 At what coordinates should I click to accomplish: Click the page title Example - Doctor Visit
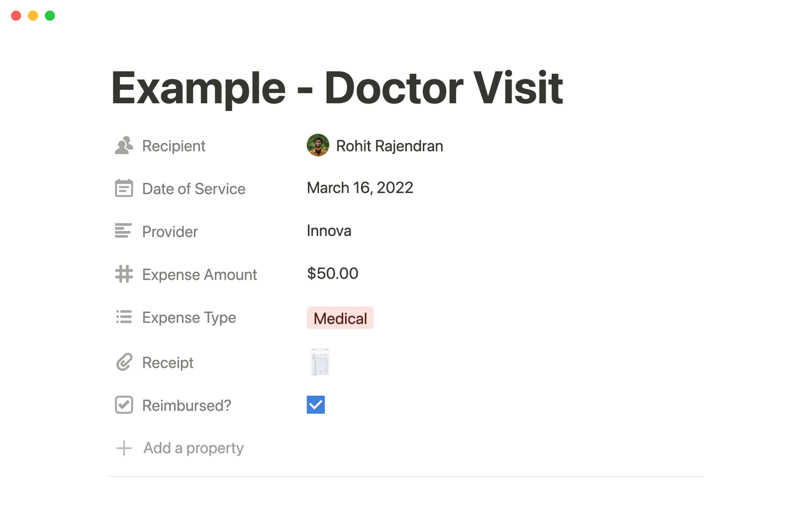(x=337, y=87)
